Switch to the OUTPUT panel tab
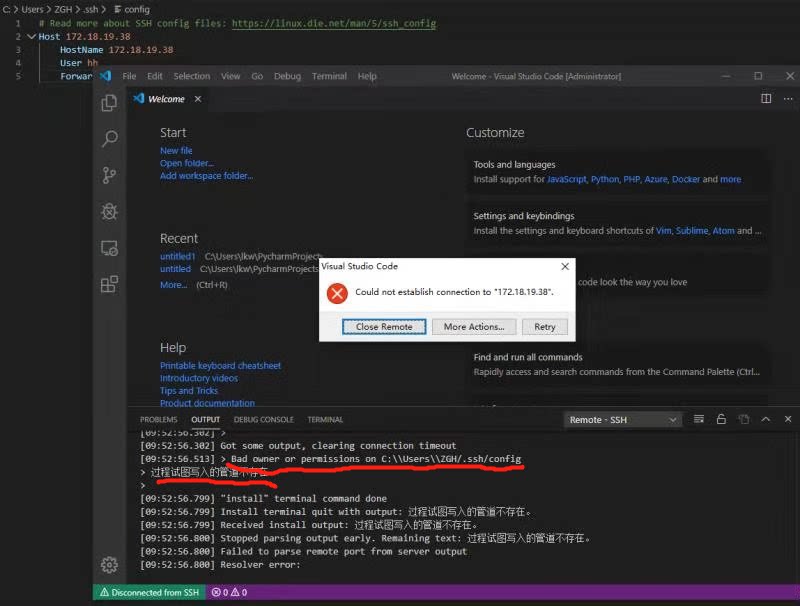 point(206,419)
